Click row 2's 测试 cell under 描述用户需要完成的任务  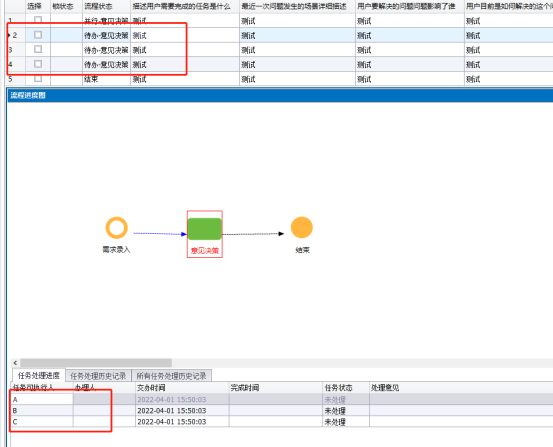185,36
